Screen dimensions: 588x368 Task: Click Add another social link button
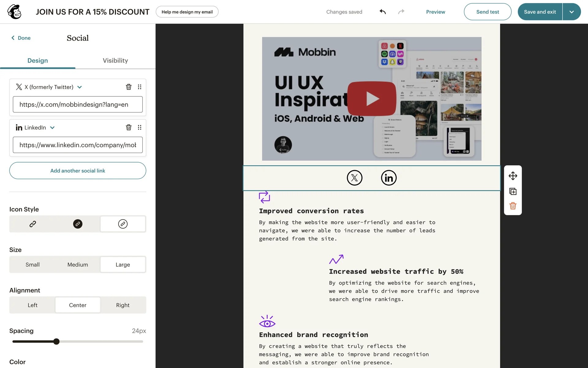pyautogui.click(x=77, y=171)
